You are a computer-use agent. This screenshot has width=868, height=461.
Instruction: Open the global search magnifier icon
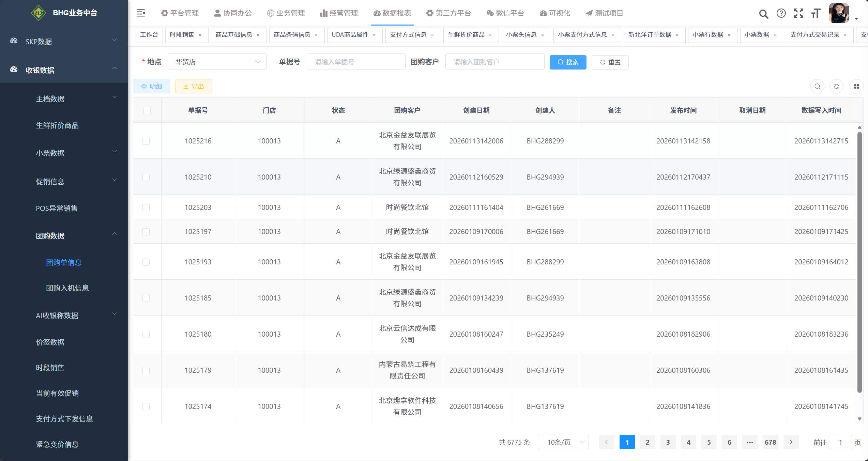(763, 14)
